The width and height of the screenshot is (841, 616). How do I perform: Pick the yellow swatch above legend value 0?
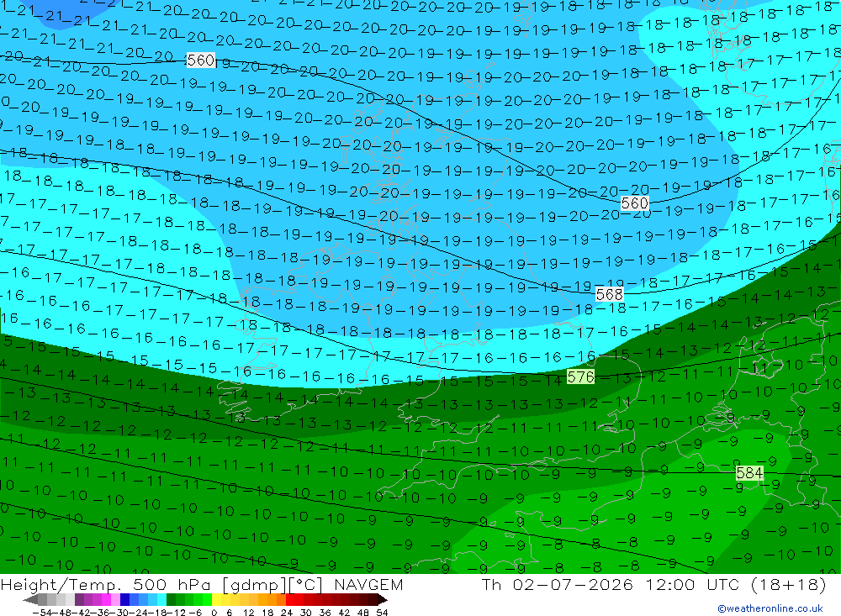pos(216,600)
